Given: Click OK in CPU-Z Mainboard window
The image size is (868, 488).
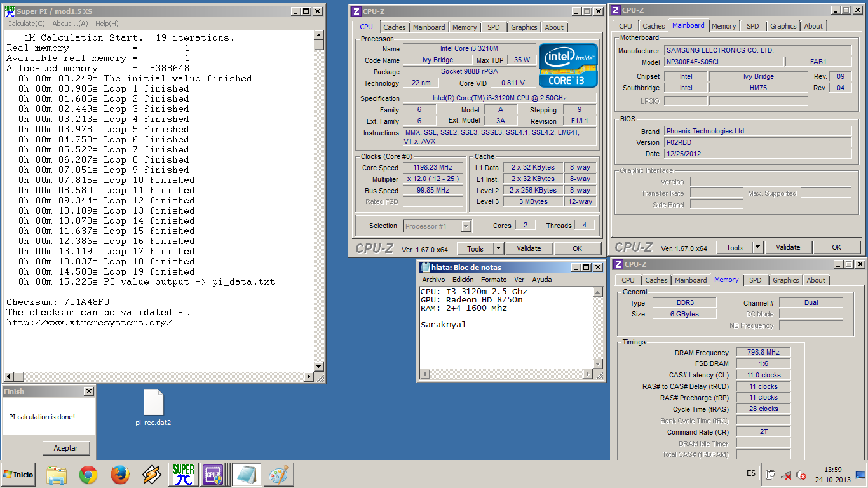Looking at the screenshot, I should click(x=836, y=248).
